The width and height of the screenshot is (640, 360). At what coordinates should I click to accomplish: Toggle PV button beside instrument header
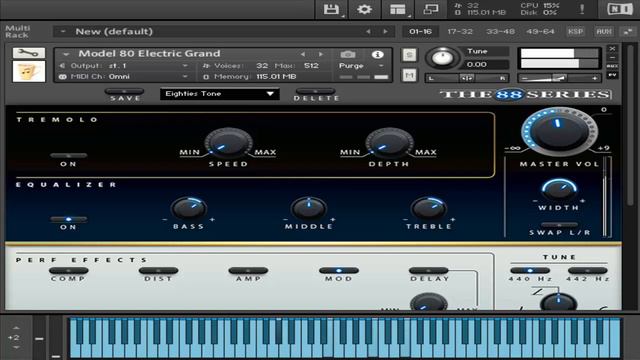click(x=612, y=75)
